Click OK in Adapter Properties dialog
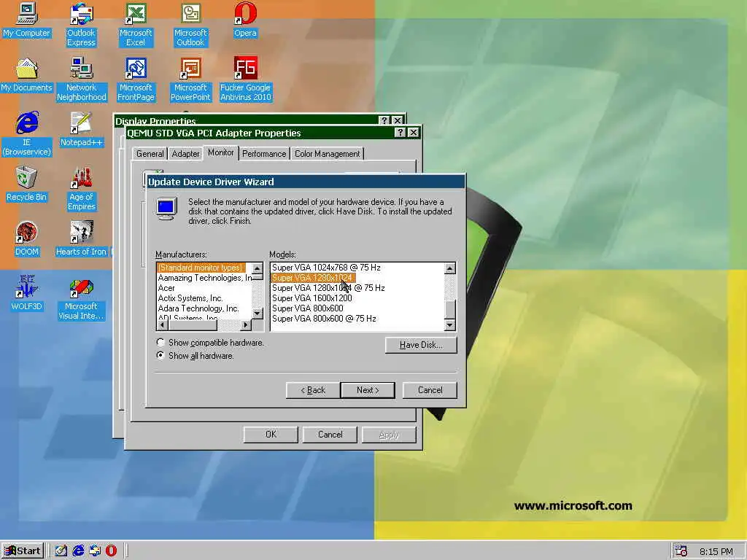This screenshot has height=560, width=747. point(271,435)
